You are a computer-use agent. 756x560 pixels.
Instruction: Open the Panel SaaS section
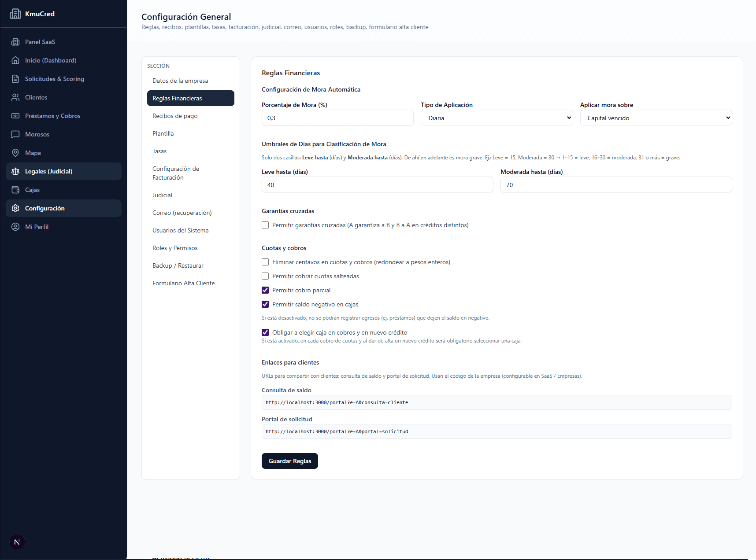click(x=39, y=42)
